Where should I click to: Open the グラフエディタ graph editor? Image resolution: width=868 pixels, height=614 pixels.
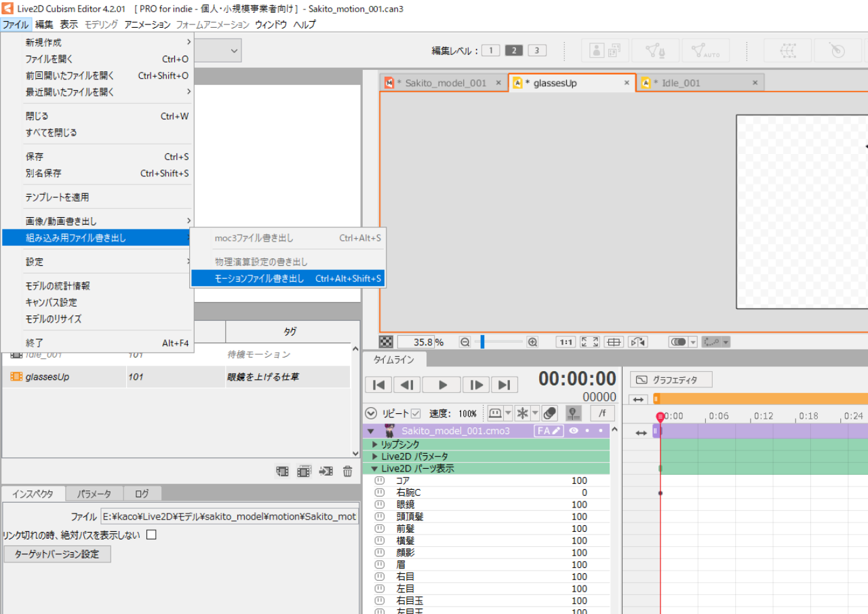(x=671, y=380)
